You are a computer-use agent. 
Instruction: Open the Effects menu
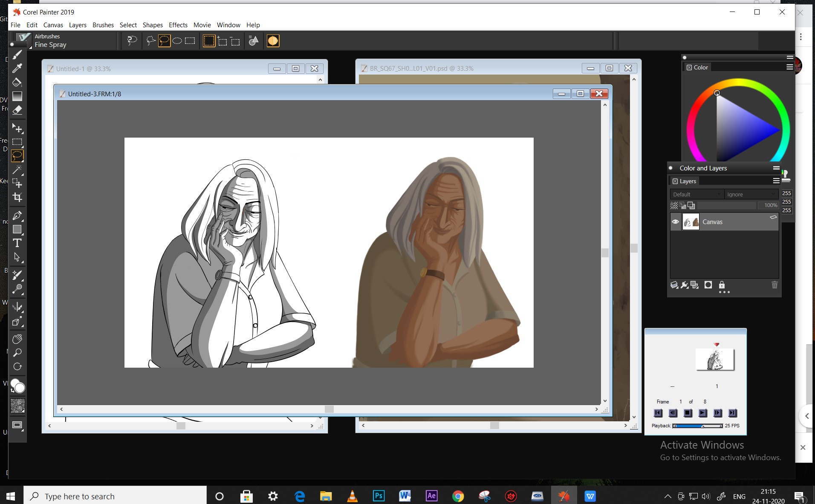point(178,25)
